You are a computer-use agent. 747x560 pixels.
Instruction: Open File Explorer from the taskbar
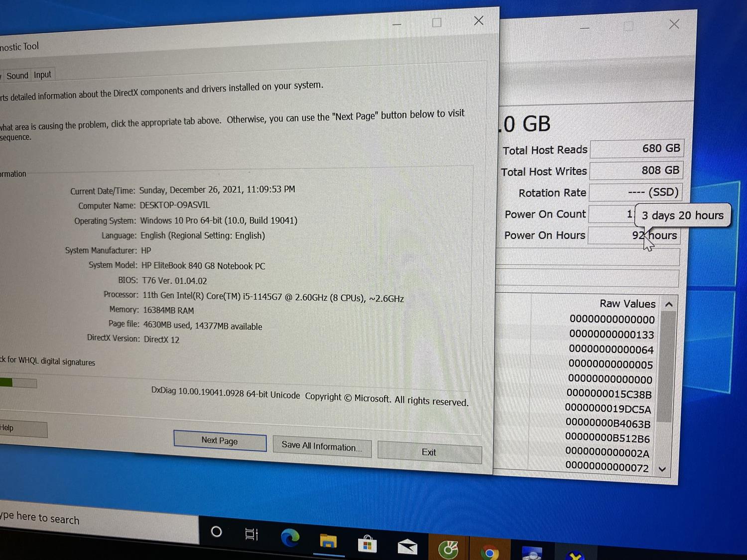point(328,541)
